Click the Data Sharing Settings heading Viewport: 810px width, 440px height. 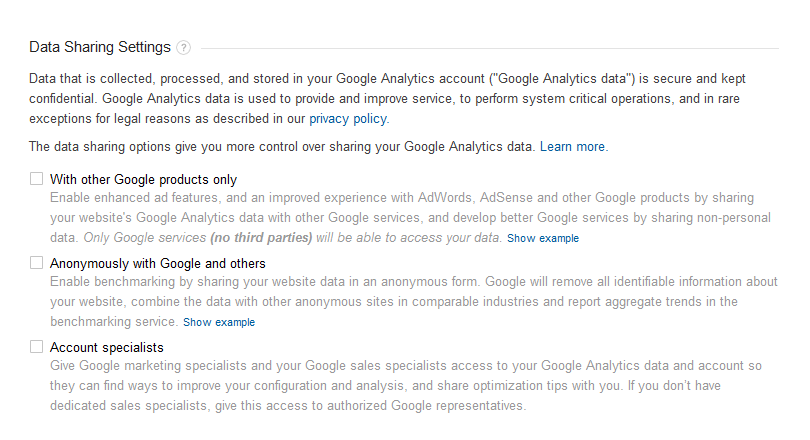pyautogui.click(x=100, y=47)
